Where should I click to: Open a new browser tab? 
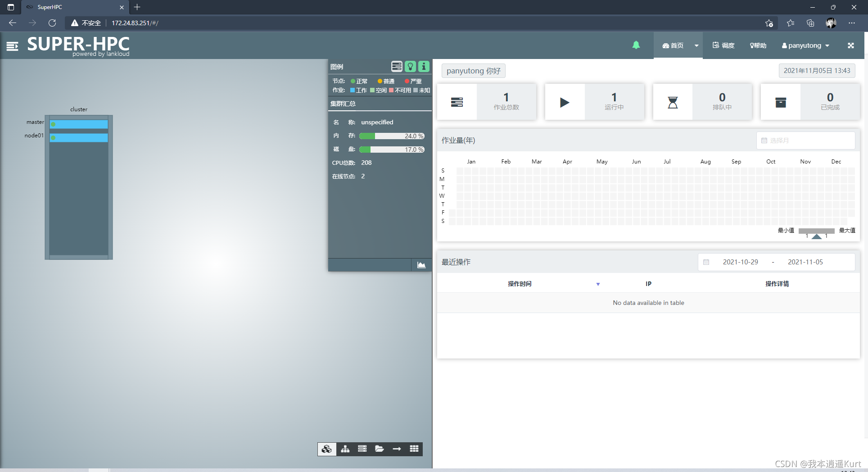pyautogui.click(x=137, y=7)
